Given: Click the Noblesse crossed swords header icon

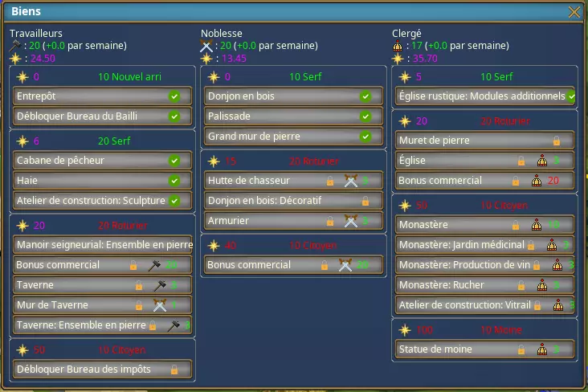Looking at the screenshot, I should (206, 46).
